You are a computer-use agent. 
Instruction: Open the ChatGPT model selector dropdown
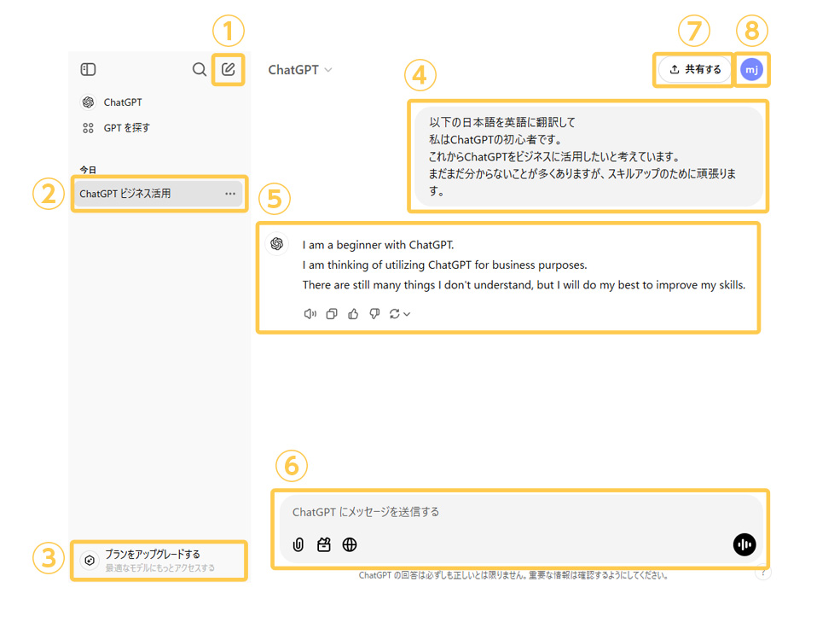point(300,70)
